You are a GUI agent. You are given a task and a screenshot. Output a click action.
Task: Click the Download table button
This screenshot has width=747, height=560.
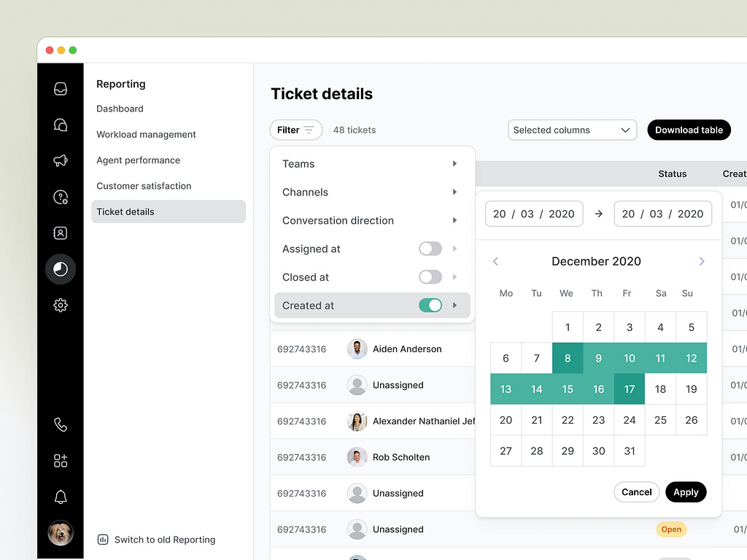click(689, 130)
